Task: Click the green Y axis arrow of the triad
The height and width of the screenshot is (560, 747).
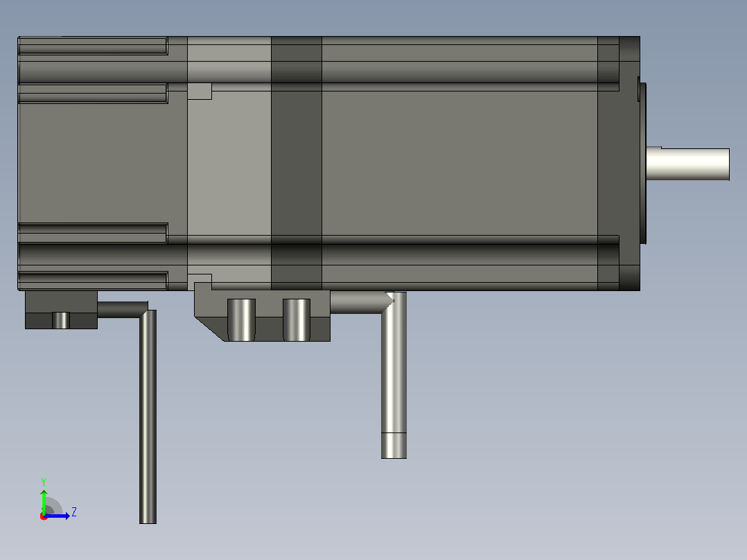Action: click(x=44, y=502)
